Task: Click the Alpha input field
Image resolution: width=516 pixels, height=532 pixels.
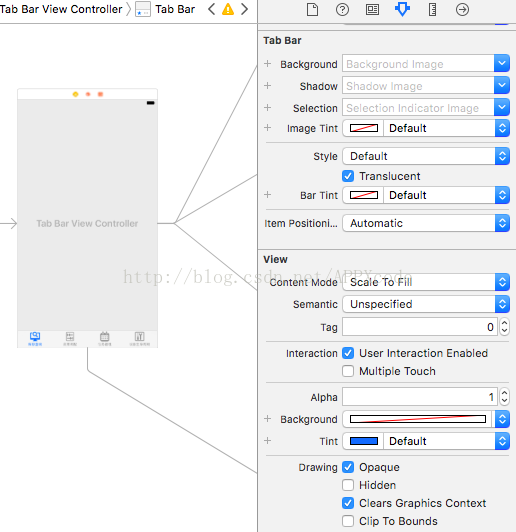Action: pos(420,397)
